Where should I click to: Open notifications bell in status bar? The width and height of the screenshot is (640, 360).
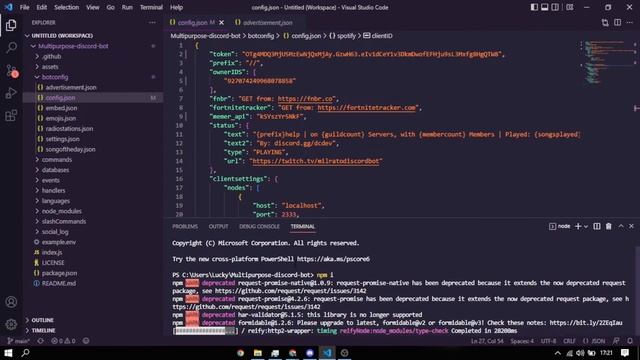point(630,341)
